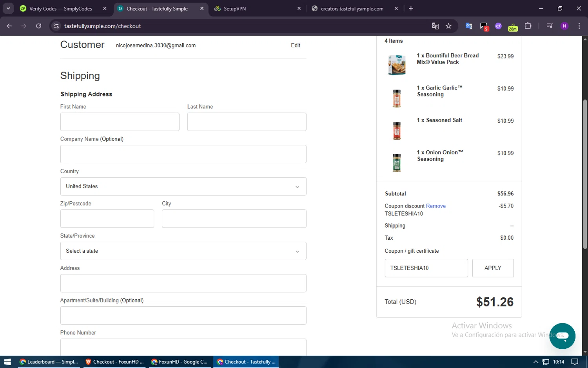Open Chrome's three-dot menu
588x368 pixels.
click(x=579, y=26)
